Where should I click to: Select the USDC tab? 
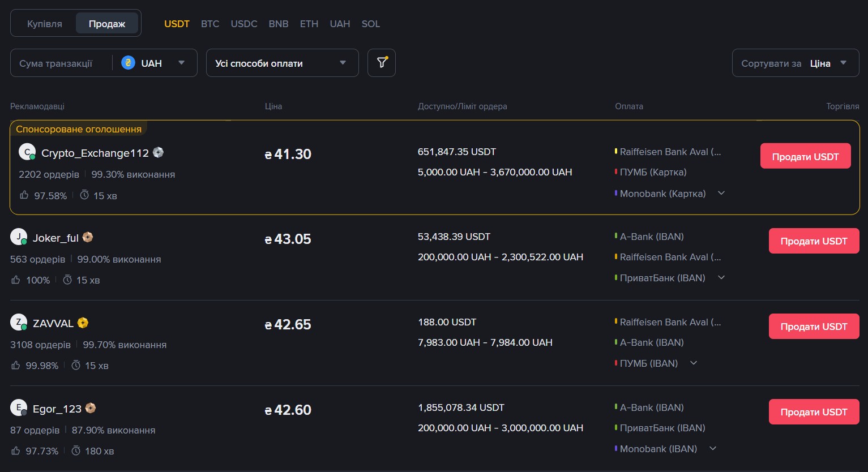pyautogui.click(x=244, y=24)
